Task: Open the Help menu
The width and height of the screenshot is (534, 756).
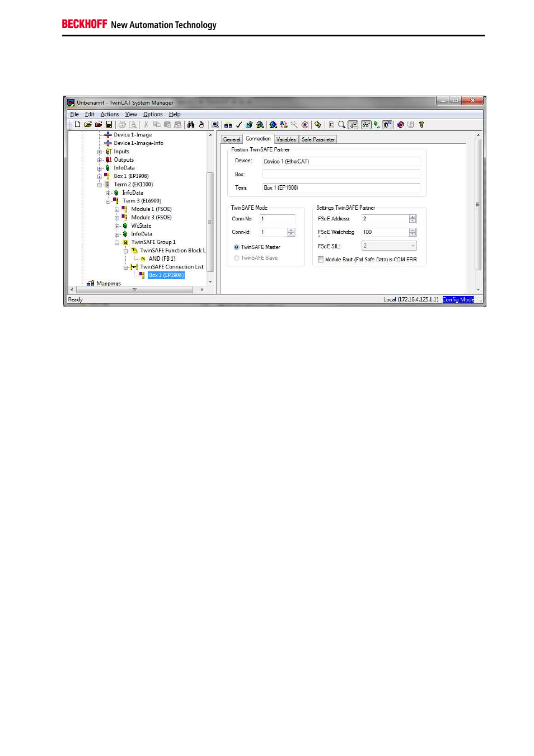Action: point(175,114)
